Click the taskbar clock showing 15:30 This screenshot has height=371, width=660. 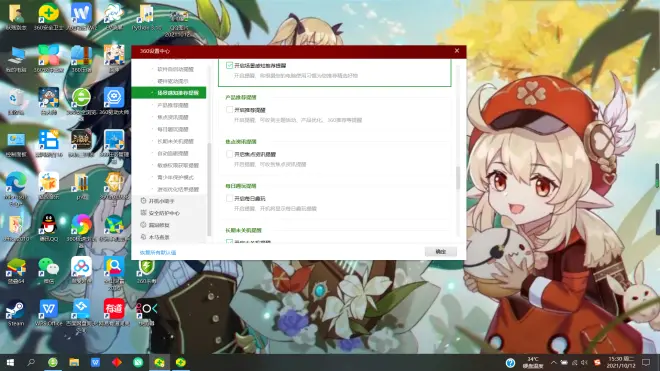621,362
